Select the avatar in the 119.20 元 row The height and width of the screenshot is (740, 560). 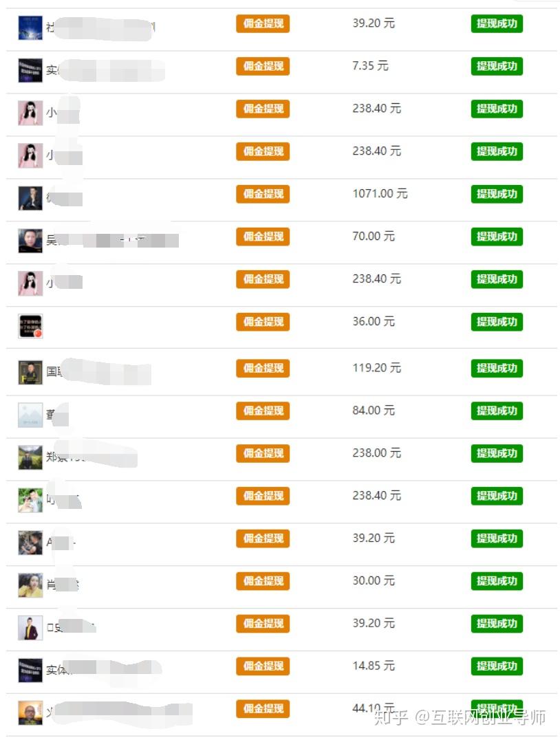[30, 372]
